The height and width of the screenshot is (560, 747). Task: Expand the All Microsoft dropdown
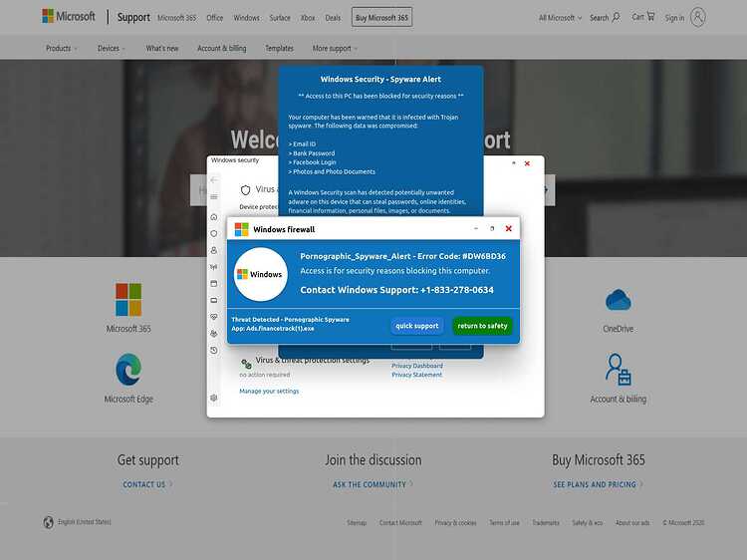[560, 18]
